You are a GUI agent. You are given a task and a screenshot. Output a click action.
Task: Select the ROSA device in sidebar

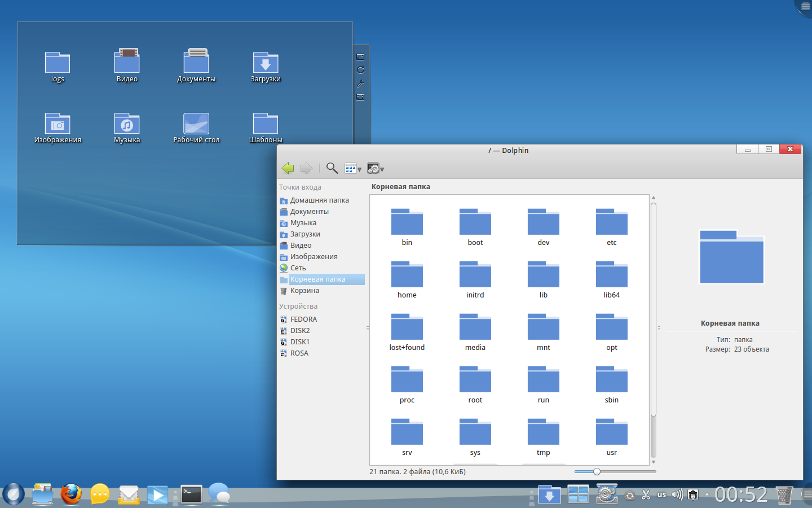tap(299, 353)
